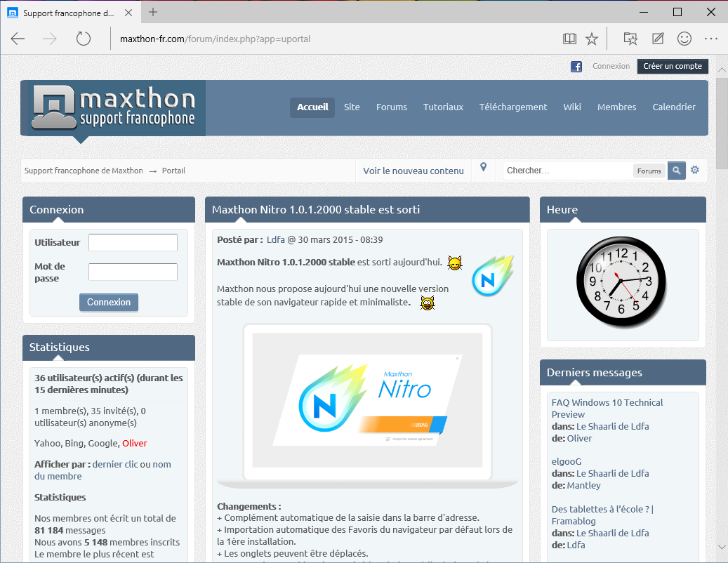Image resolution: width=728 pixels, height=563 pixels.
Task: Click the browser forward arrow
Action: tap(50, 39)
